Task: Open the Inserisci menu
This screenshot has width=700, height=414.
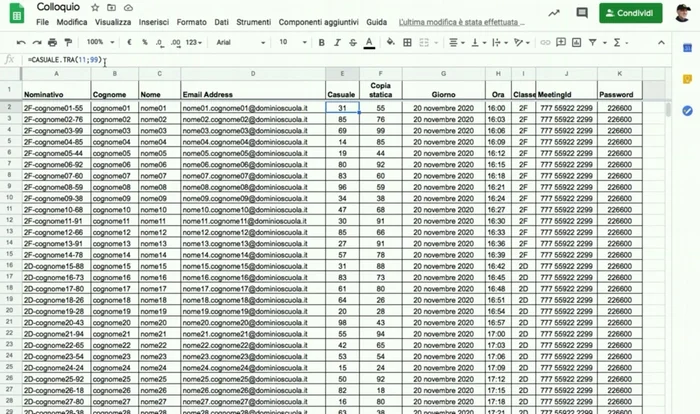Action: [x=154, y=22]
